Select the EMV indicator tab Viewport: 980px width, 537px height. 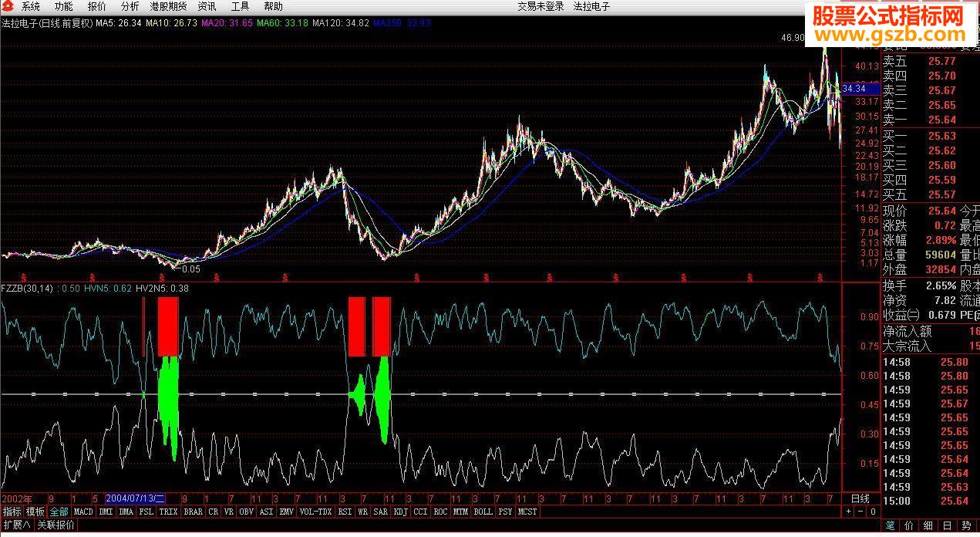[286, 512]
